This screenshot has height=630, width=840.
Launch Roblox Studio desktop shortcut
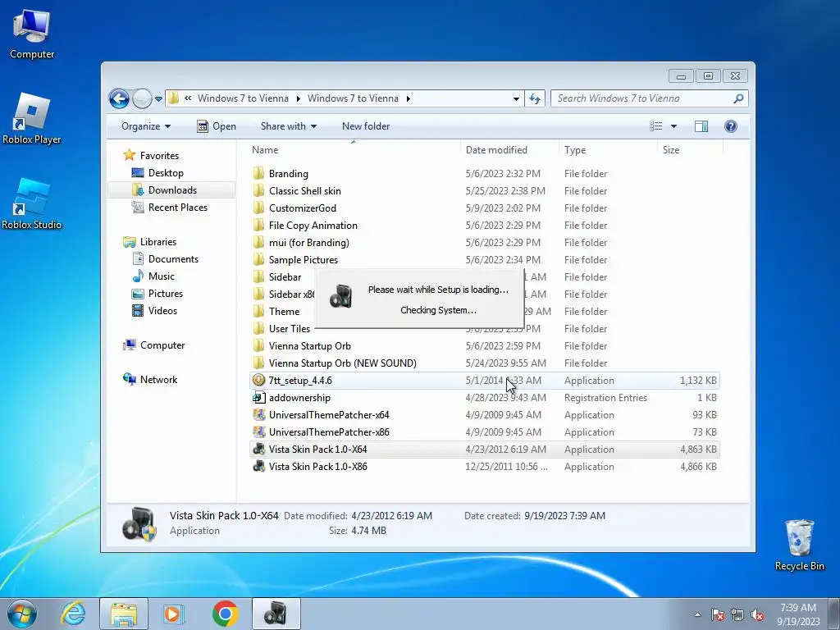(x=32, y=204)
